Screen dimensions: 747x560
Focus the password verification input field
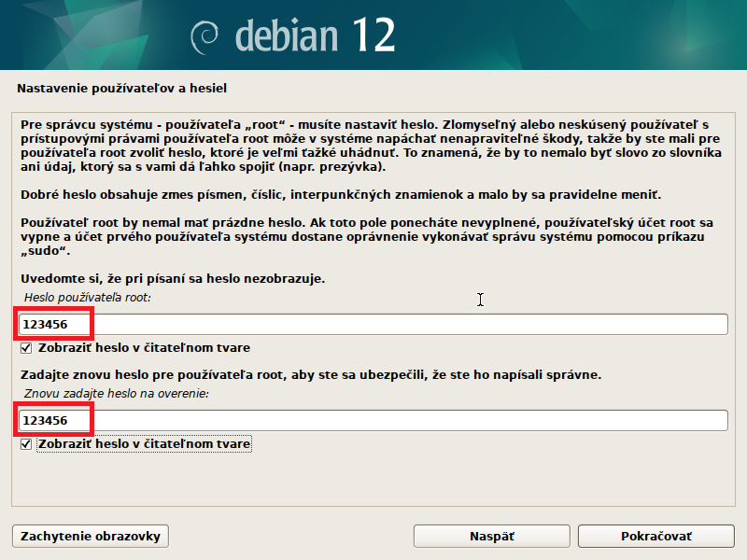coord(373,420)
